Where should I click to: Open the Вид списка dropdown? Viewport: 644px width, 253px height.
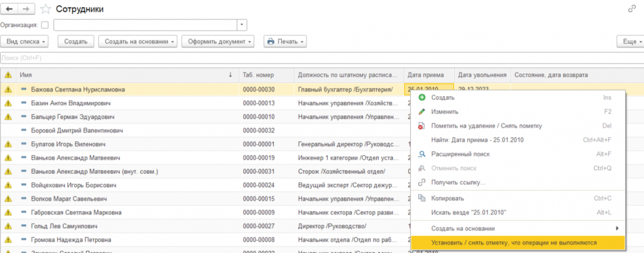point(25,41)
